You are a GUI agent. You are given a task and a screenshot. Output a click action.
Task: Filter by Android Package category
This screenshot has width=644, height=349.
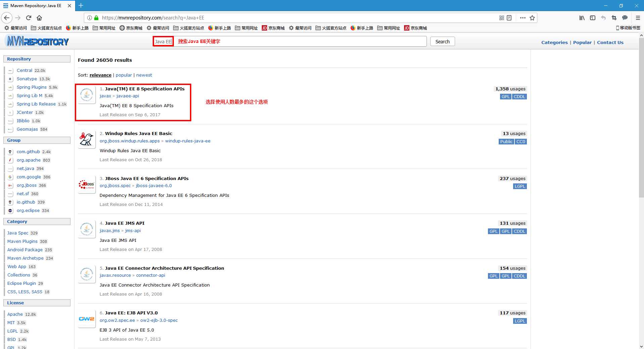(x=25, y=250)
